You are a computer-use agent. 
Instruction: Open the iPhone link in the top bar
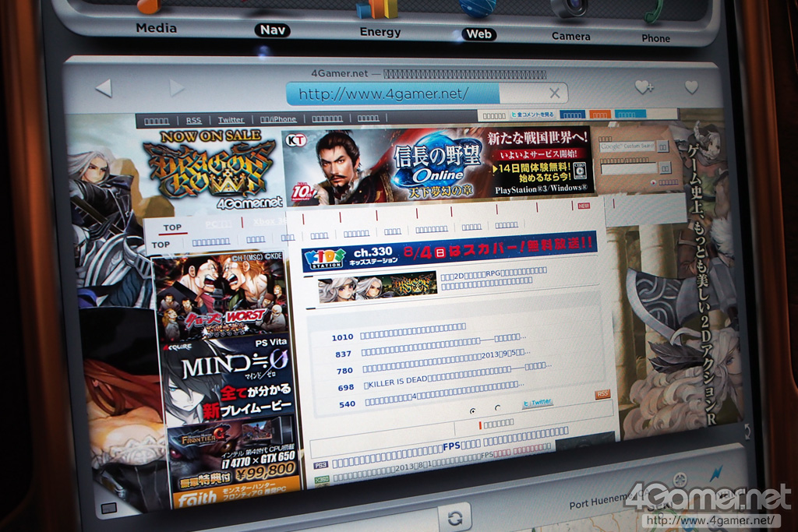click(x=278, y=119)
